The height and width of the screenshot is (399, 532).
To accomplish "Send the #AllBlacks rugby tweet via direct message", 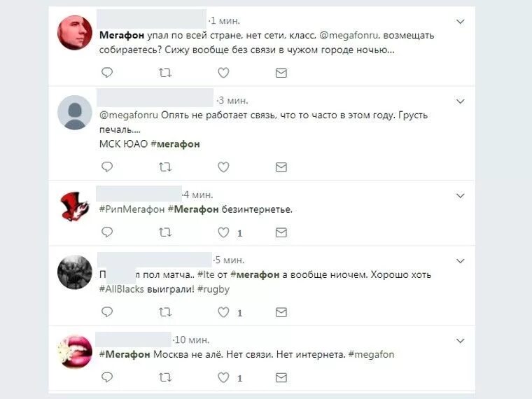I will (281, 312).
